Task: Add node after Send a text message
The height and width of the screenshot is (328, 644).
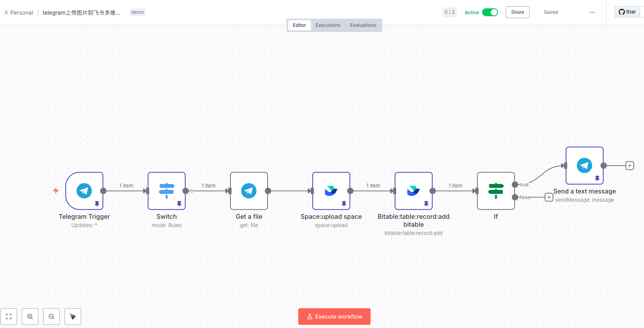Action: [629, 165]
